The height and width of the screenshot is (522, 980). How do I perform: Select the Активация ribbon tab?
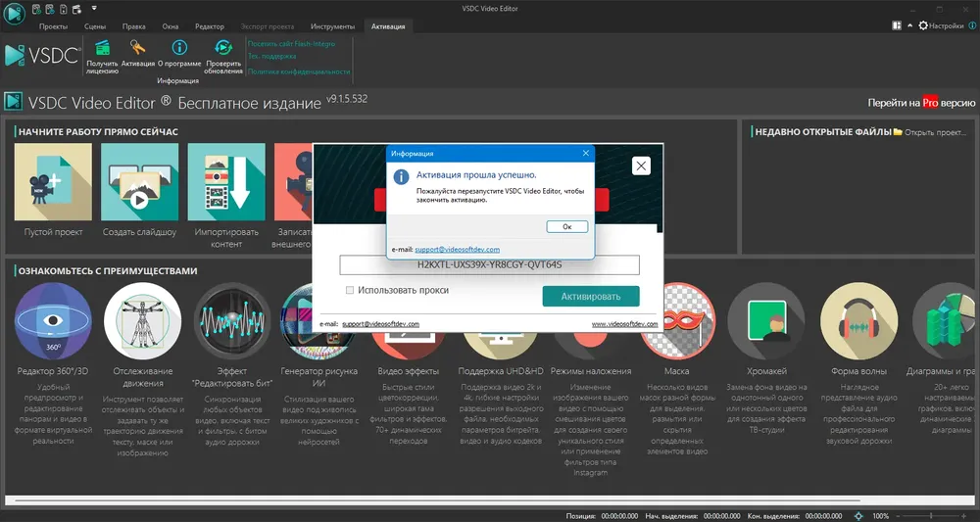(x=387, y=26)
